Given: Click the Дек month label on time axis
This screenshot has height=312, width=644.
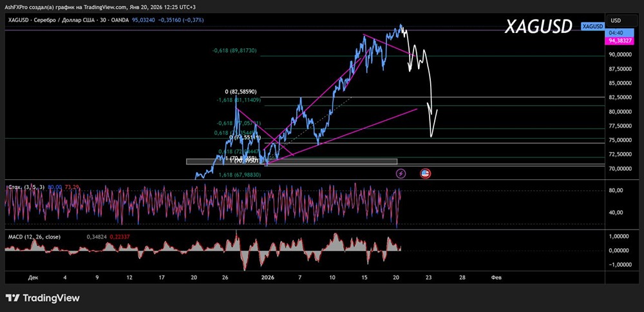Looking at the screenshot, I should [33, 277].
